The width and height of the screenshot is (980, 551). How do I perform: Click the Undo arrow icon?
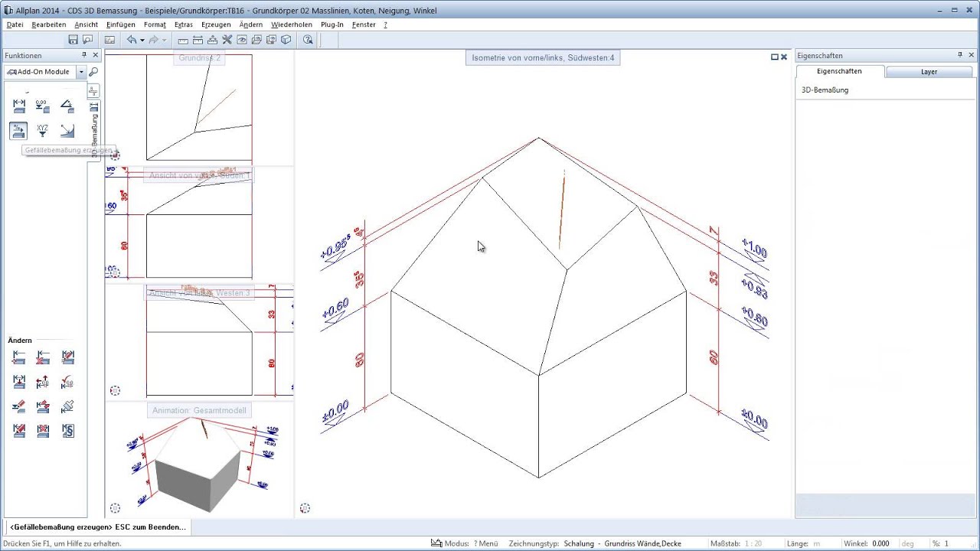tap(132, 40)
